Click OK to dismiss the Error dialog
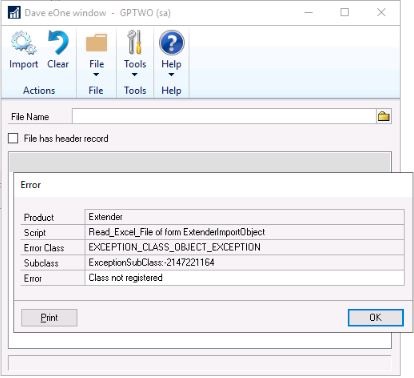414x378 pixels. point(376,318)
